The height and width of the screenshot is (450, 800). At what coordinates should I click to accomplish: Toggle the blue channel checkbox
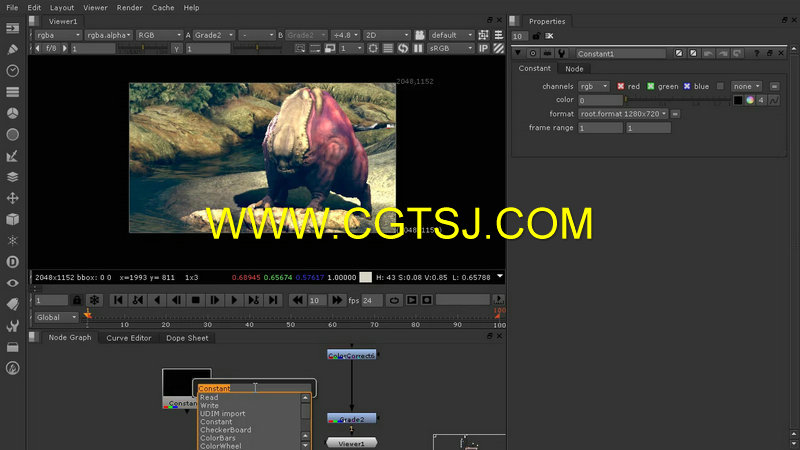tap(687, 86)
